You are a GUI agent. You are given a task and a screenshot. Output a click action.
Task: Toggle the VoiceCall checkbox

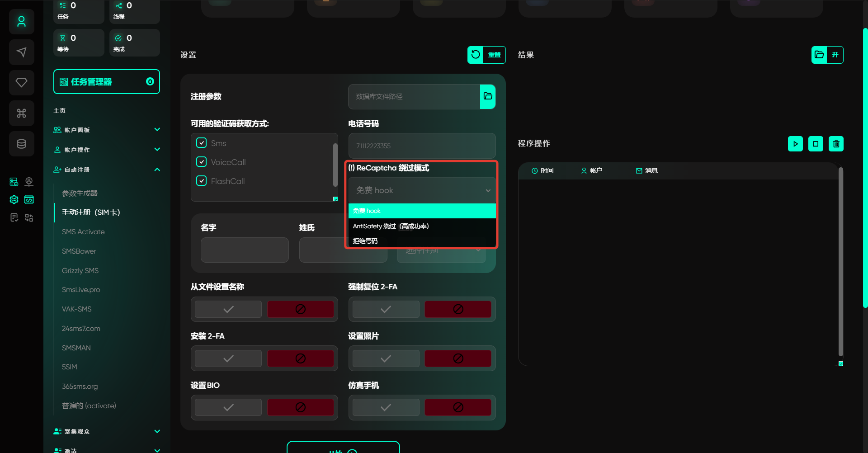point(202,162)
